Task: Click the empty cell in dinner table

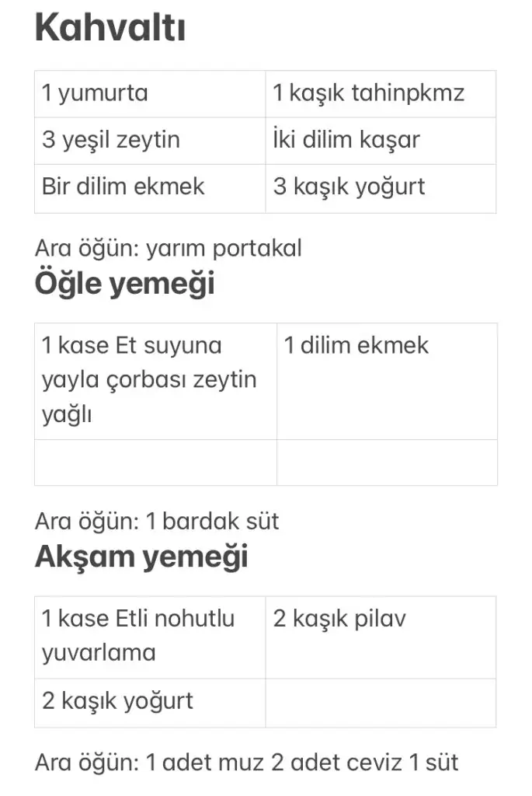Action: (x=381, y=703)
